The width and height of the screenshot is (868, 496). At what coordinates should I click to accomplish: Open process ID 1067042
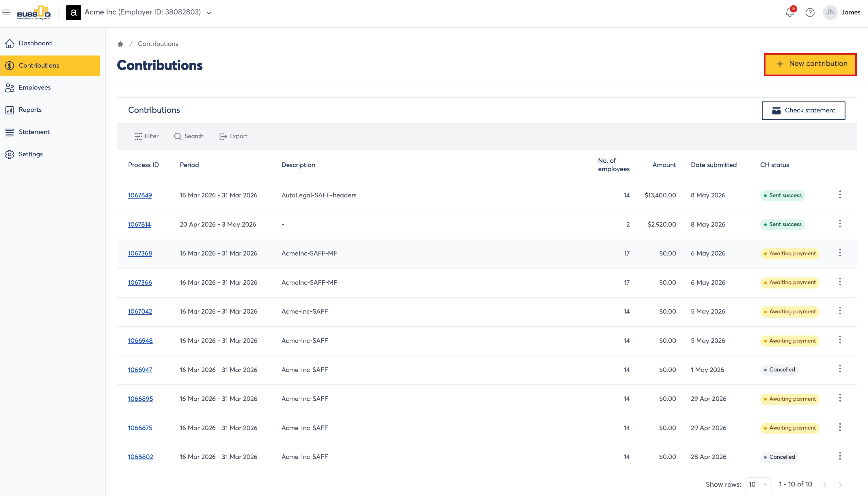click(140, 312)
